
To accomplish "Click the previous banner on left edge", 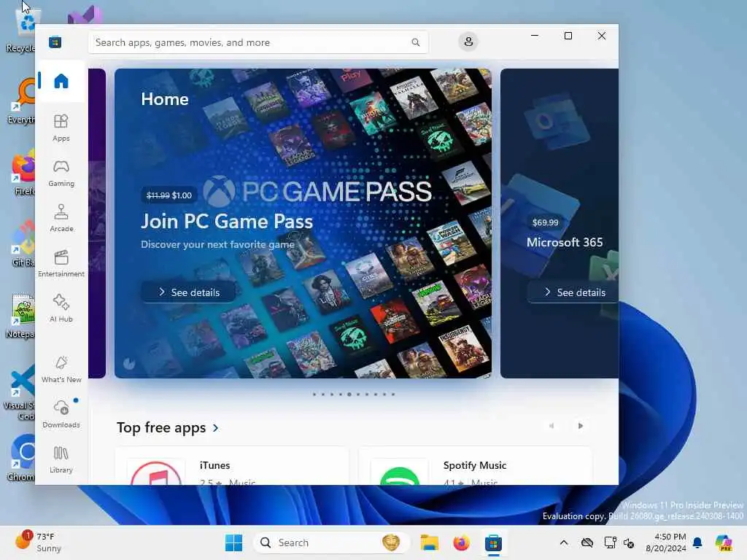I will [x=97, y=223].
